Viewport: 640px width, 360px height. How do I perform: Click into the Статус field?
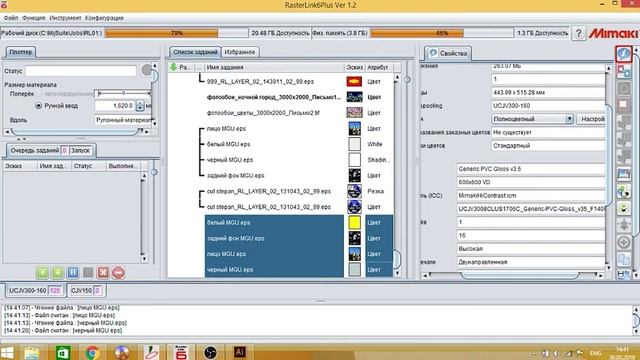tap(81, 71)
